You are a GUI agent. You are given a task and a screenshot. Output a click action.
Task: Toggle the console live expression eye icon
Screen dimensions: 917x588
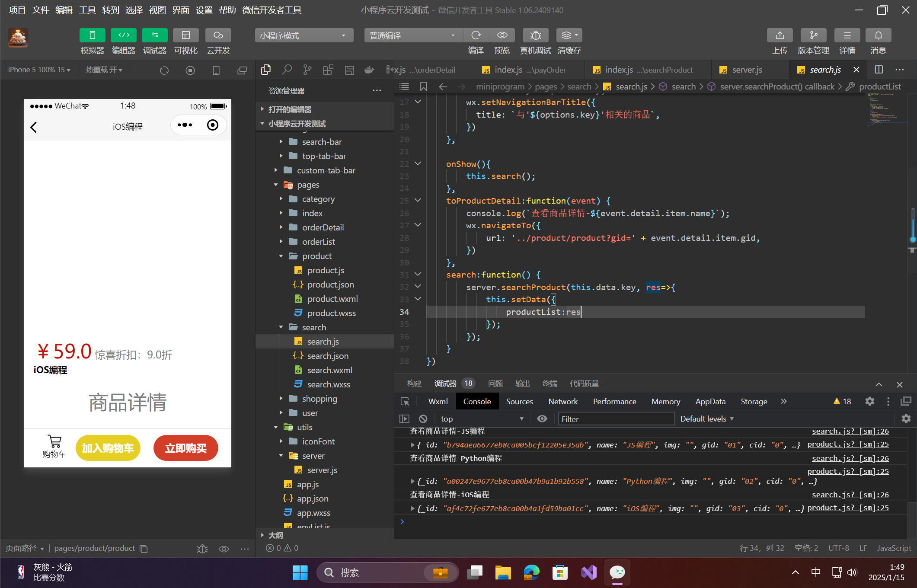pos(542,419)
